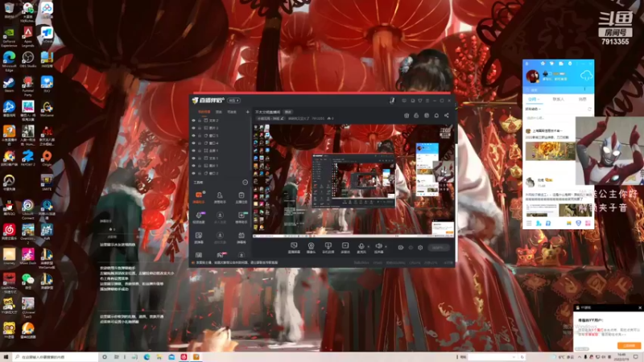Add the phone screen-cast source
644x362 pixels.
pyautogui.click(x=328, y=248)
